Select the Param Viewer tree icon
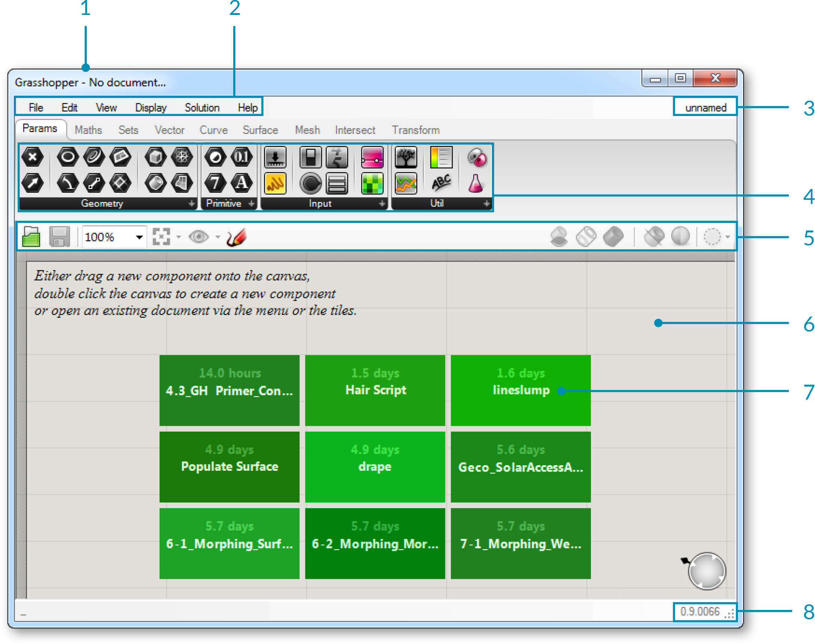The width and height of the screenshot is (815, 644). point(406,157)
